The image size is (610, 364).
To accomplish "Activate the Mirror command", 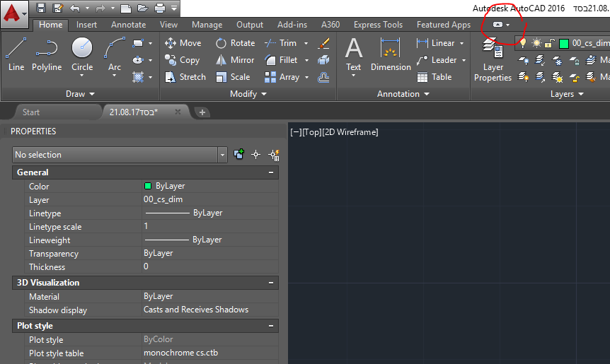I will coord(235,60).
